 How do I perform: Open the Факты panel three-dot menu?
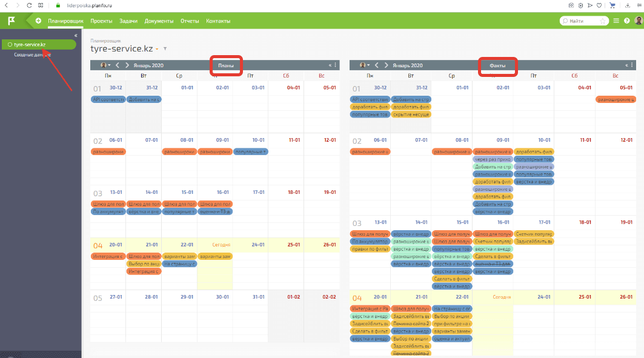tap(632, 65)
